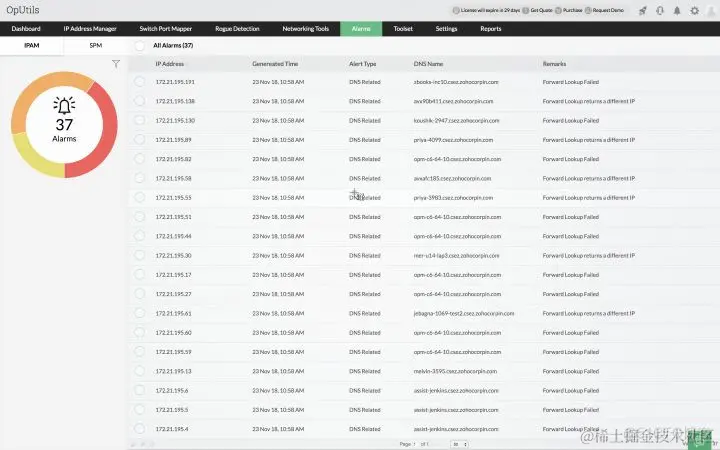This screenshot has width=720, height=450.
Task: Click the All Alarms (37) label
Action: (173, 45)
